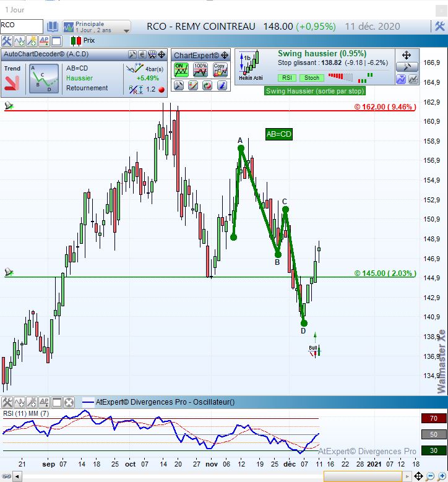Open oscillator panel settings wrench
Viewport: 448px width, 482px height.
[6, 402]
